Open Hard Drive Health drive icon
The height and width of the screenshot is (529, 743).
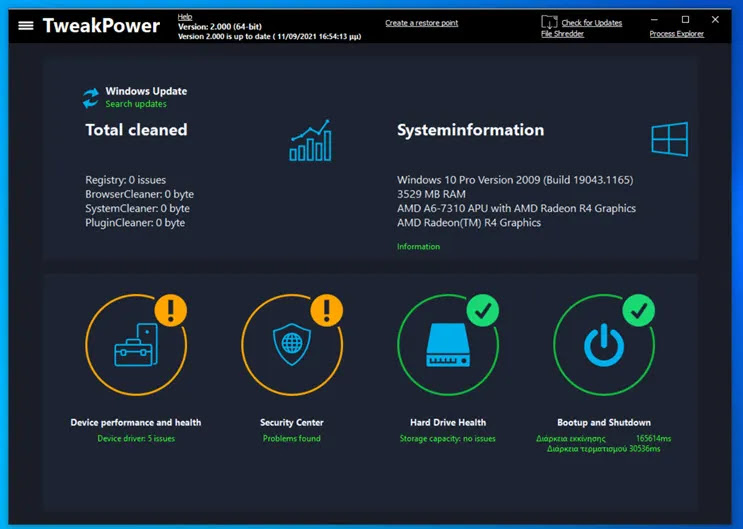coord(448,345)
